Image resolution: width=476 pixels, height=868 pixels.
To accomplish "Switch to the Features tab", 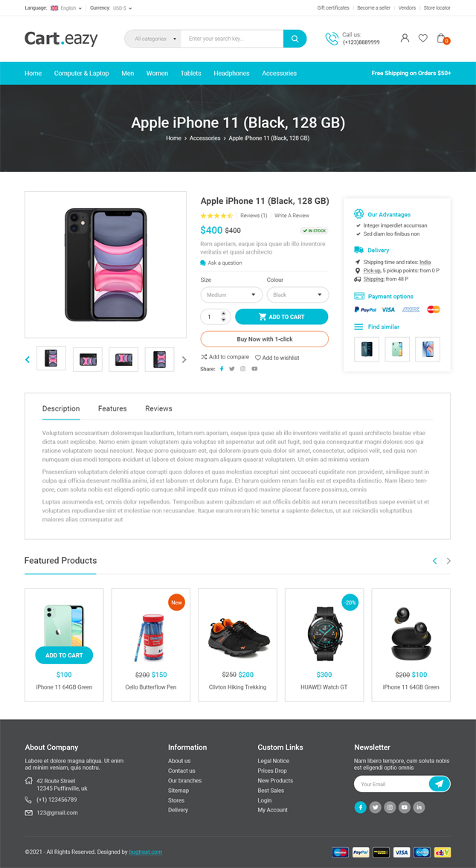I will (112, 408).
